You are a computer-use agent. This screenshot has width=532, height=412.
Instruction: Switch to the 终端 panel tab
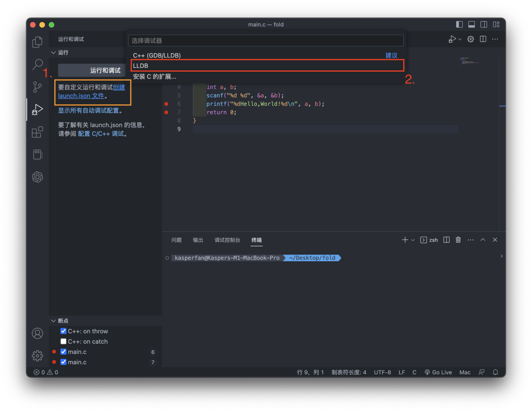tap(257, 240)
